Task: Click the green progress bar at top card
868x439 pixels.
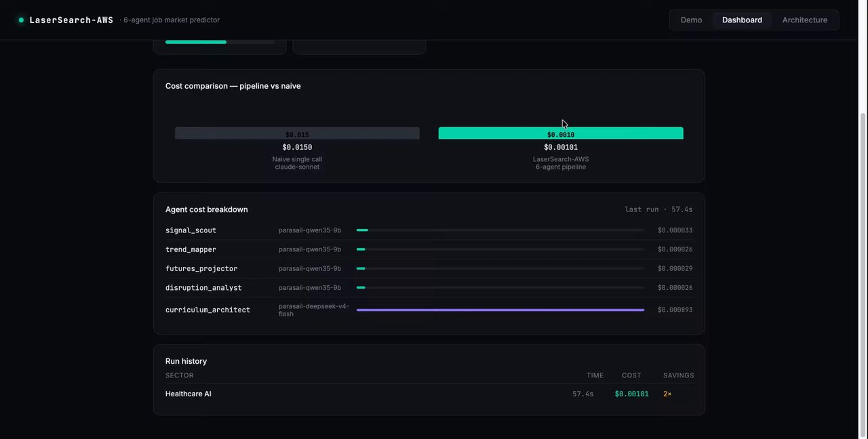Action: tap(196, 42)
